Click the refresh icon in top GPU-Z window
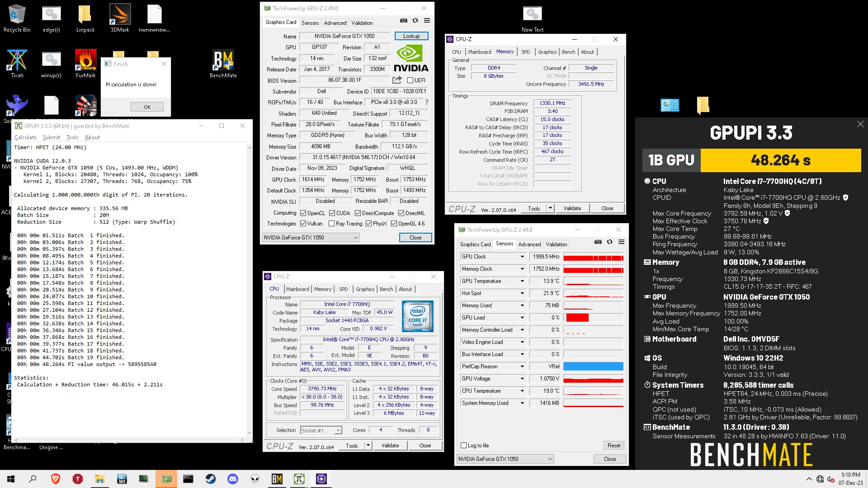The image size is (868, 488). 415,20
